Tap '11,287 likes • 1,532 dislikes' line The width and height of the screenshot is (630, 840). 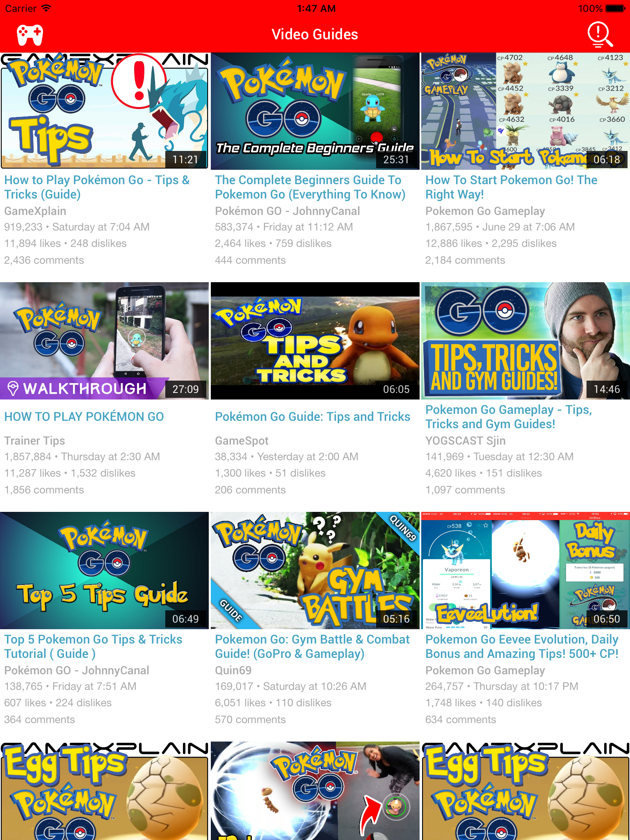point(70,473)
